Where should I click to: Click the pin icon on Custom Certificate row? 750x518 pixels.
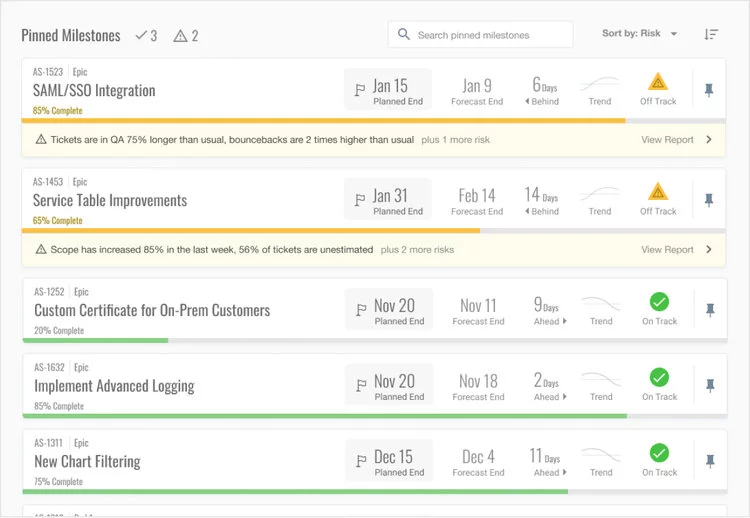(x=710, y=310)
